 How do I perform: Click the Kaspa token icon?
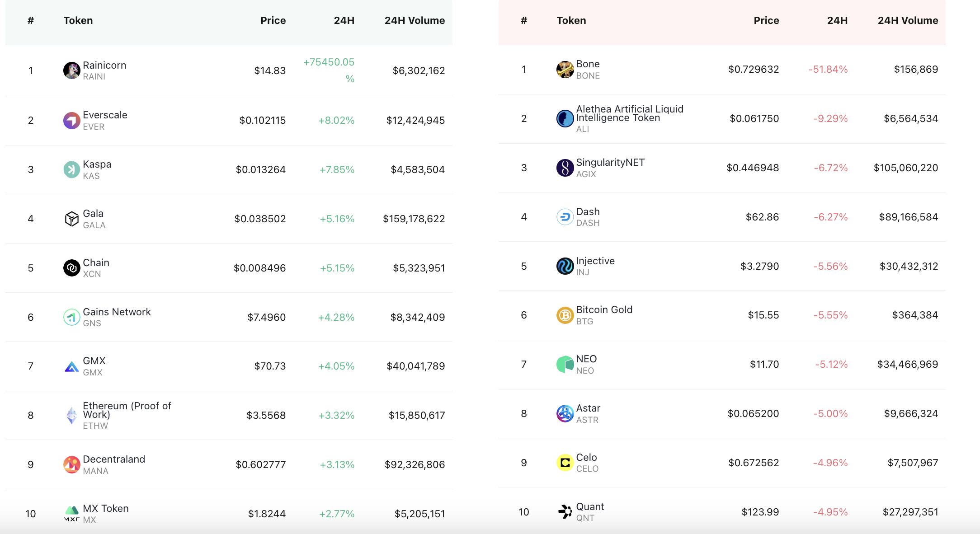71,169
